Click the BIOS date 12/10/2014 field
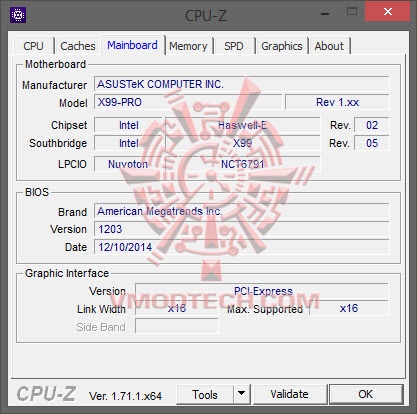The image size is (417, 414). point(242,247)
